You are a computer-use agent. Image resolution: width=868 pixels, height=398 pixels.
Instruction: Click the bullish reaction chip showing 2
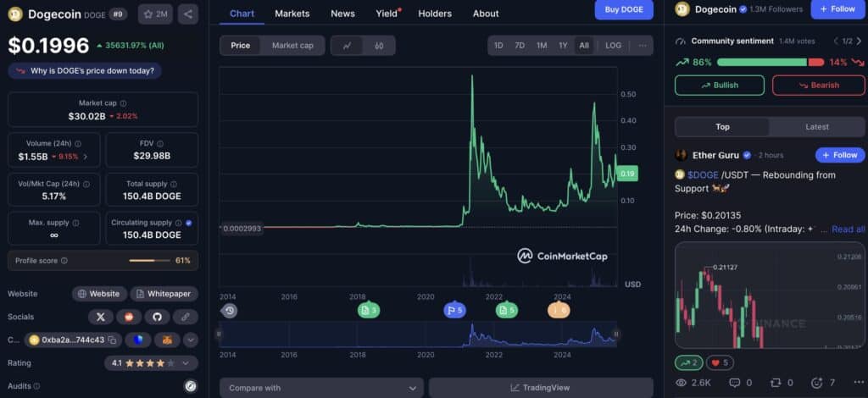point(688,362)
